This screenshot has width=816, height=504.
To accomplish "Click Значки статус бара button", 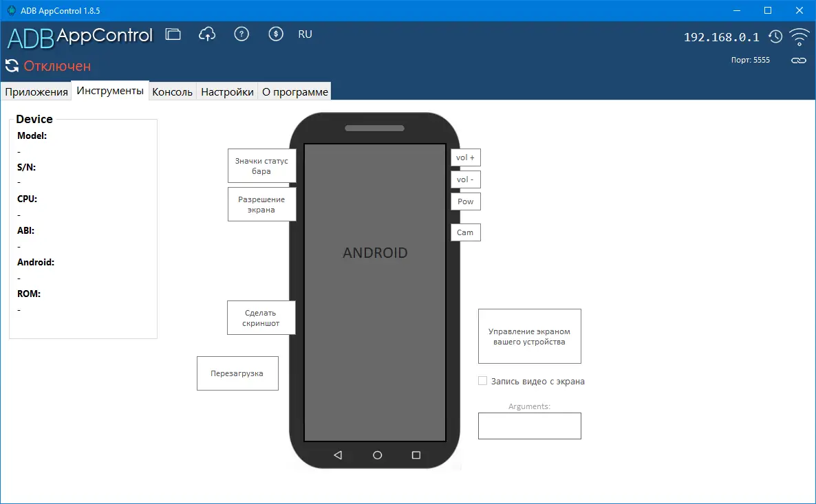I will (261, 166).
